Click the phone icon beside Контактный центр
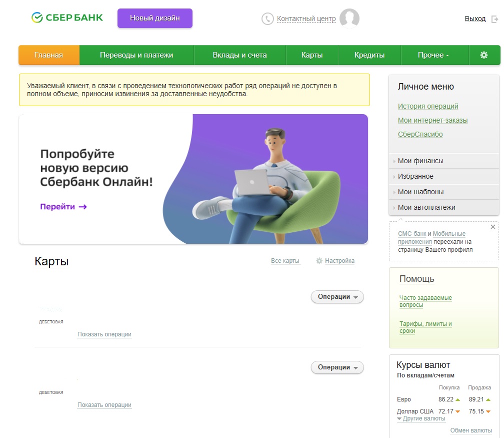 [x=267, y=19]
